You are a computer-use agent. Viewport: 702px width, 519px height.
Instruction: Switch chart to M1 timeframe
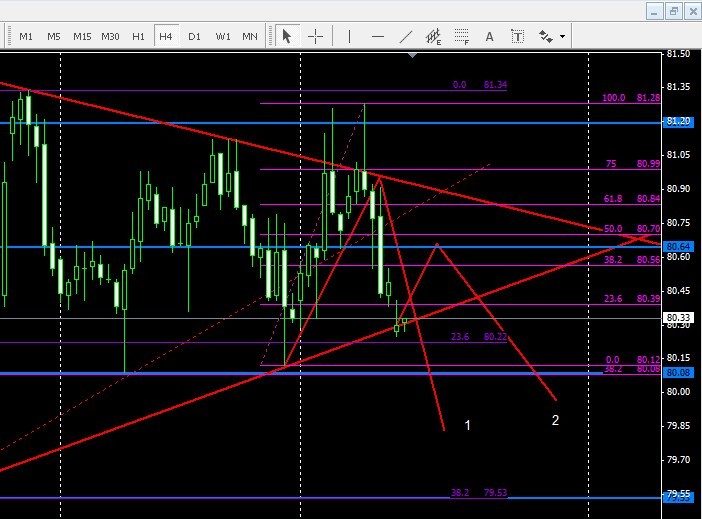(26, 36)
